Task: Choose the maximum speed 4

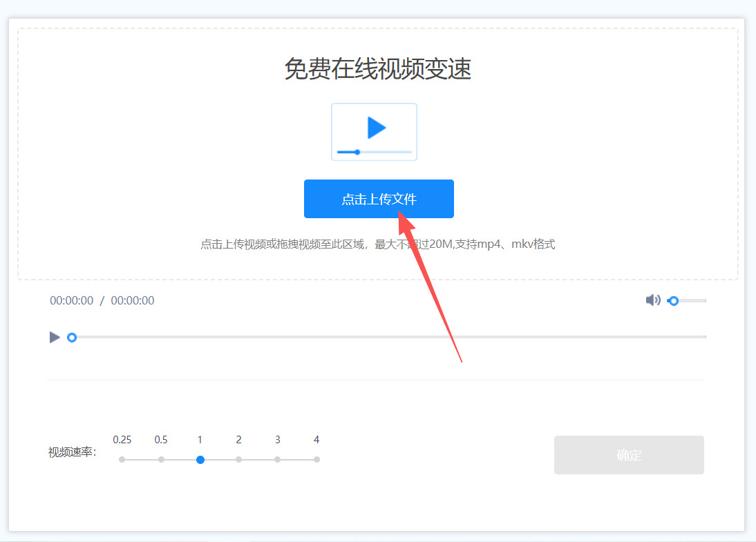Action: point(316,459)
